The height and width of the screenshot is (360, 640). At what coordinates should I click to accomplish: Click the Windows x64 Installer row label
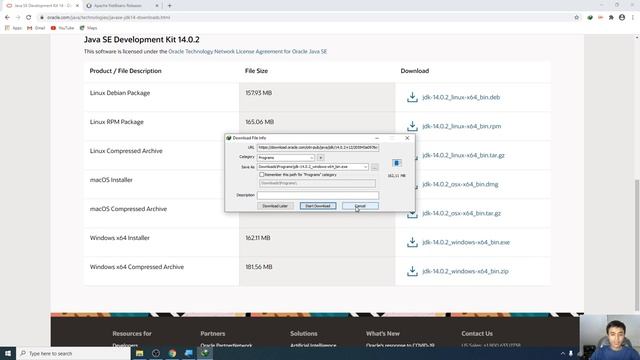[x=120, y=238]
